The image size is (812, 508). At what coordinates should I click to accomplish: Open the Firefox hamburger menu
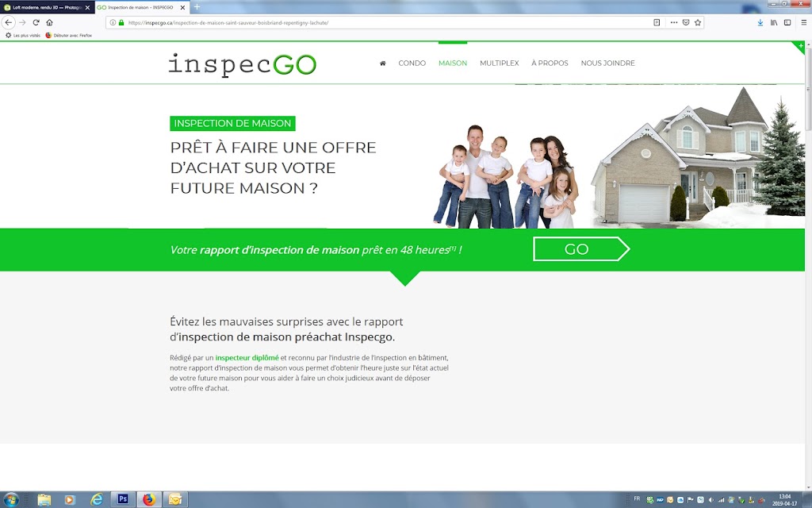[804, 22]
